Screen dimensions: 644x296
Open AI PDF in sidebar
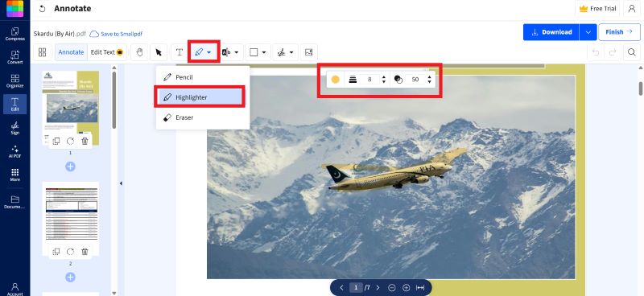coord(14,151)
